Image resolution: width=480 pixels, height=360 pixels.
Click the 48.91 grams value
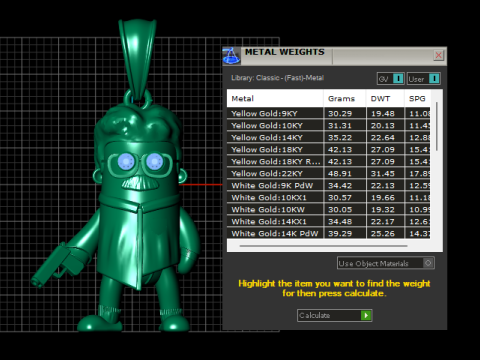[340, 174]
